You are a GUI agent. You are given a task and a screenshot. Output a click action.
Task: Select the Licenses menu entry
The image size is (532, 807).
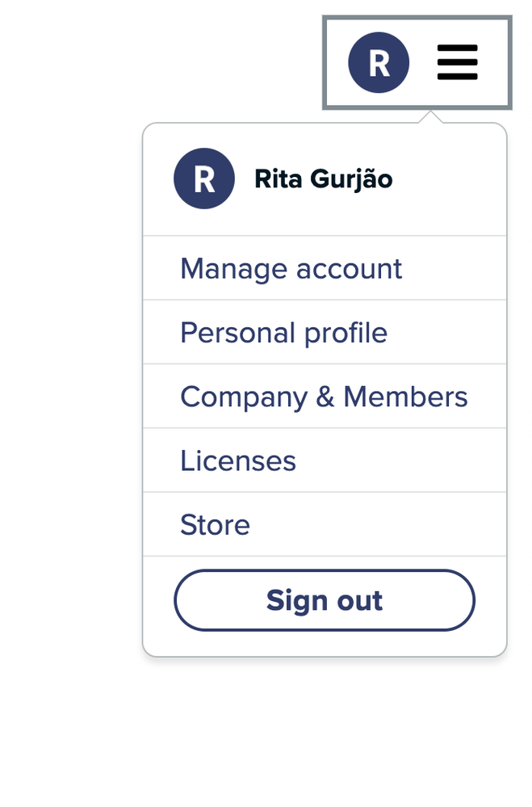(x=325, y=460)
